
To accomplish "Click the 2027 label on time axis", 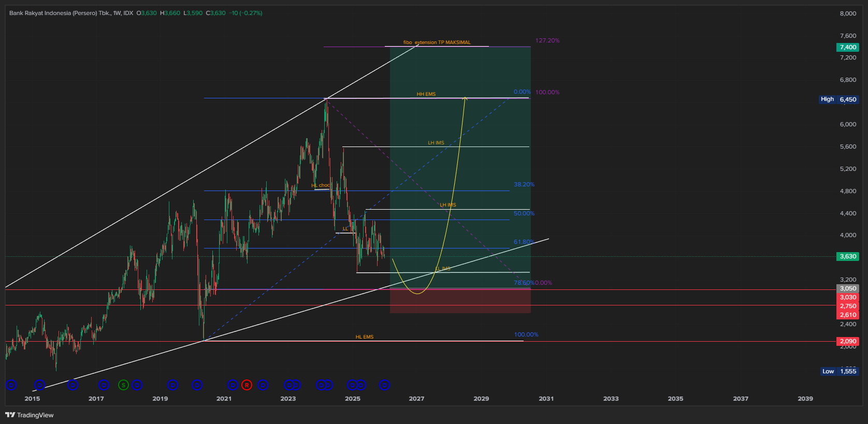I will 416,399.
